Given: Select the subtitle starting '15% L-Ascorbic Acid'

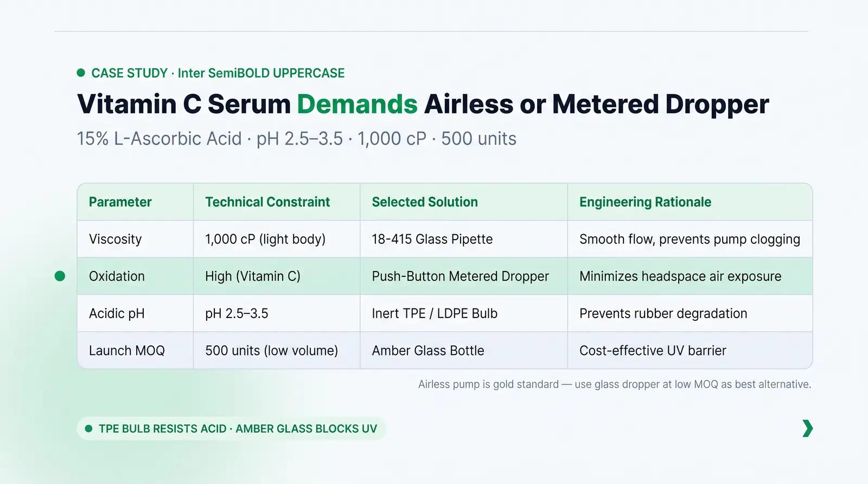Looking at the screenshot, I should pyautogui.click(x=296, y=139).
